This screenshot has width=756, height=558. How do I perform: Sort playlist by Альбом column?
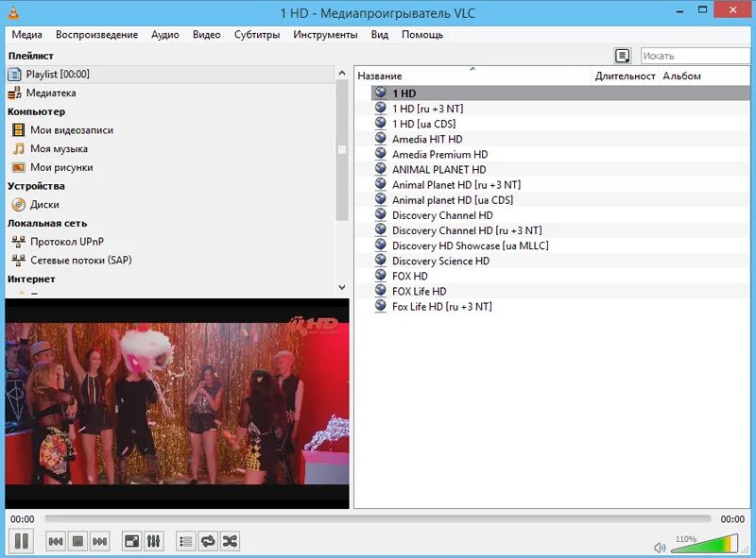pyautogui.click(x=704, y=76)
